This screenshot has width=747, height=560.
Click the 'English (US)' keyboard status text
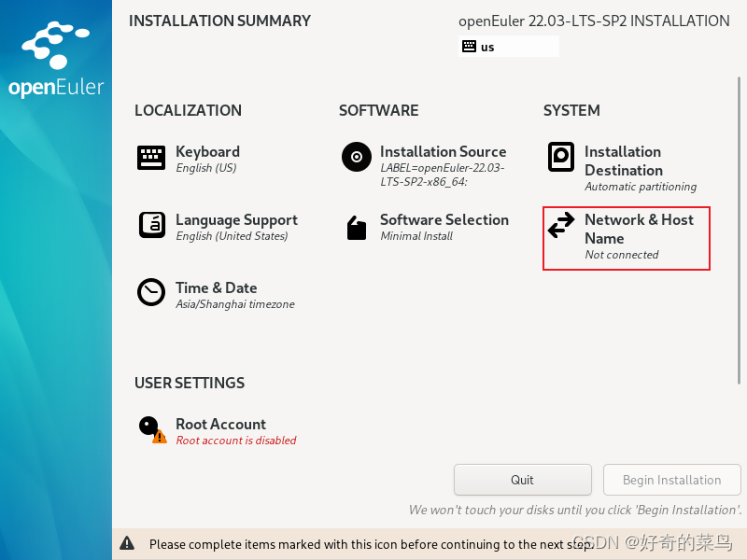[x=206, y=168]
